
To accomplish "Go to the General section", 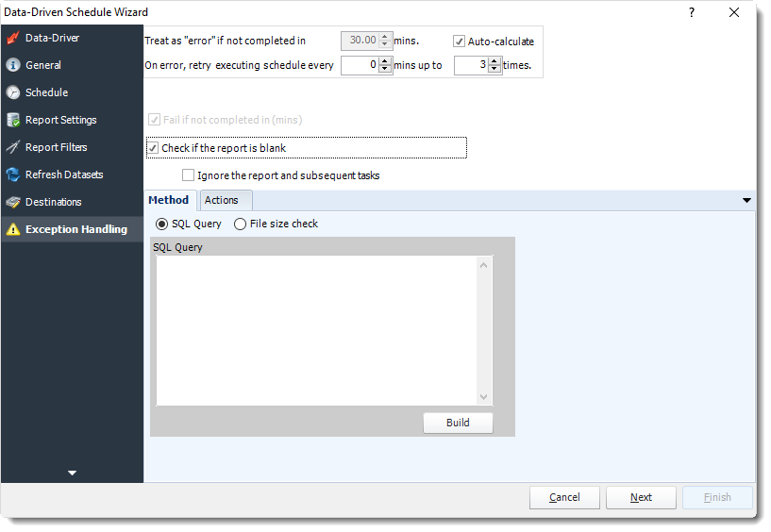I will click(73, 65).
